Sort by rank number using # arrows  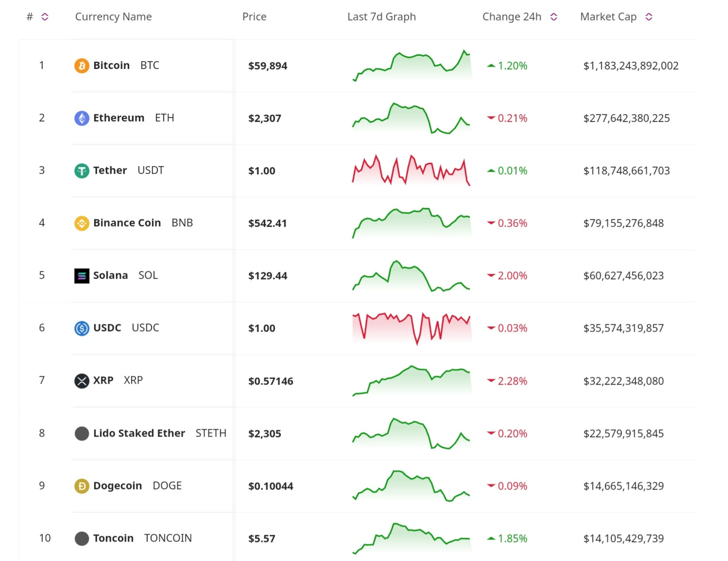point(45,17)
